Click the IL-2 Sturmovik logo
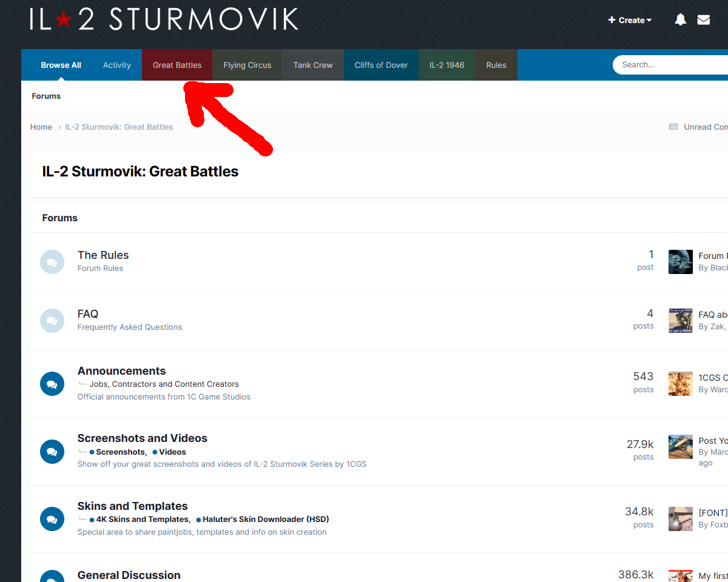Viewport: 728px width, 582px height. pyautogui.click(x=164, y=19)
